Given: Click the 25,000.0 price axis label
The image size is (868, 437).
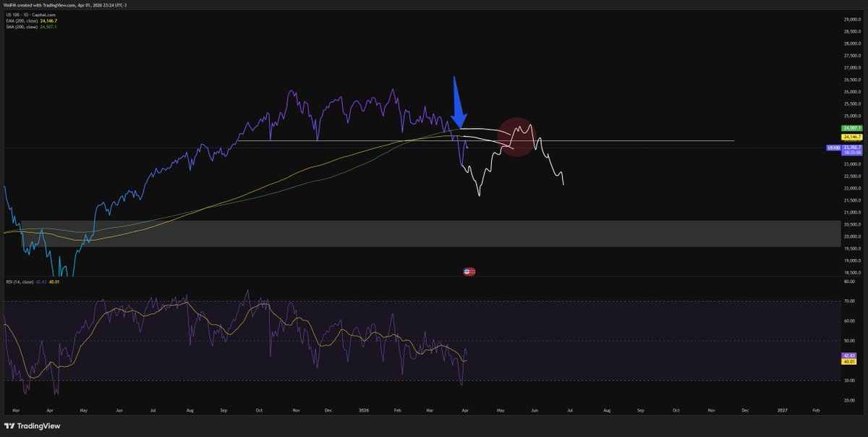Looking at the screenshot, I should [851, 116].
